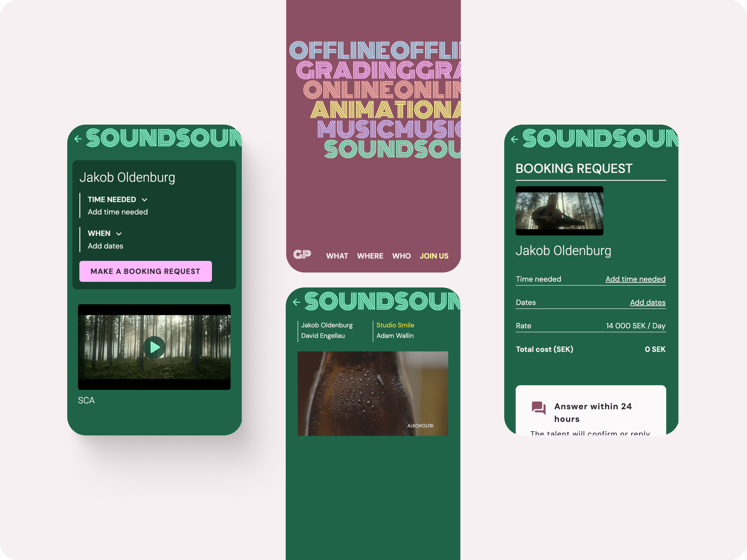The height and width of the screenshot is (560, 747).
Task: Expand the WHEN chevron
Action: coord(119,234)
